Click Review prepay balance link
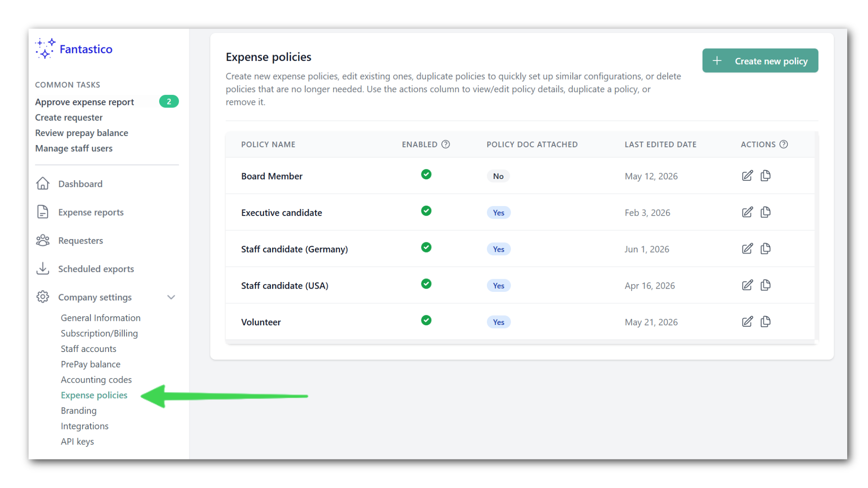 (x=81, y=133)
